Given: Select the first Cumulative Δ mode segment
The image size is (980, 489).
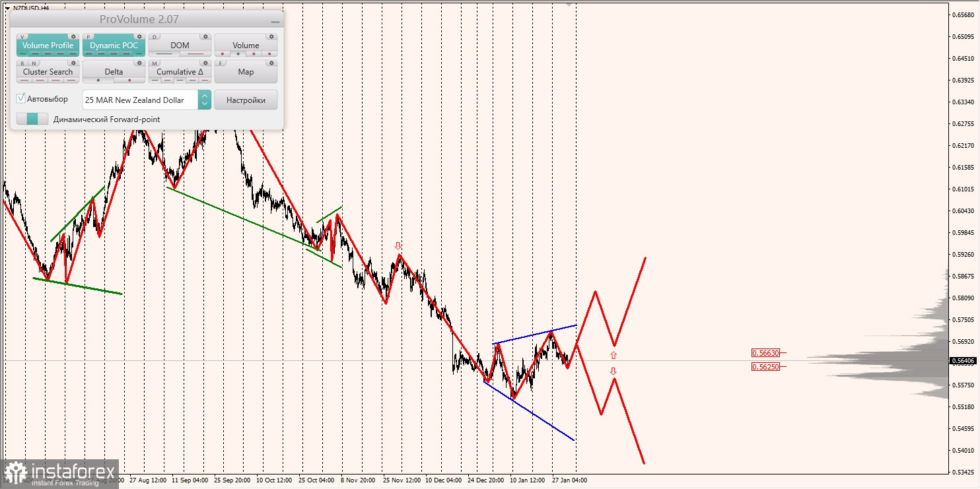Looking at the screenshot, I should pos(155,81).
